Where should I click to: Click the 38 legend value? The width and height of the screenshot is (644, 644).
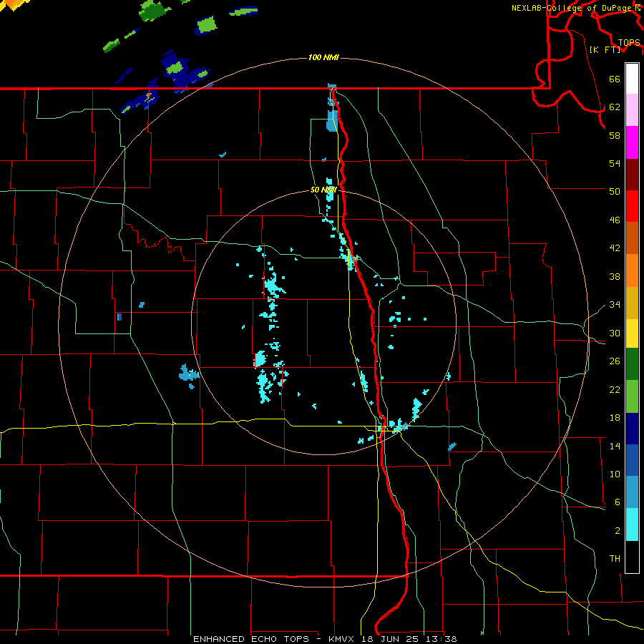point(615,277)
